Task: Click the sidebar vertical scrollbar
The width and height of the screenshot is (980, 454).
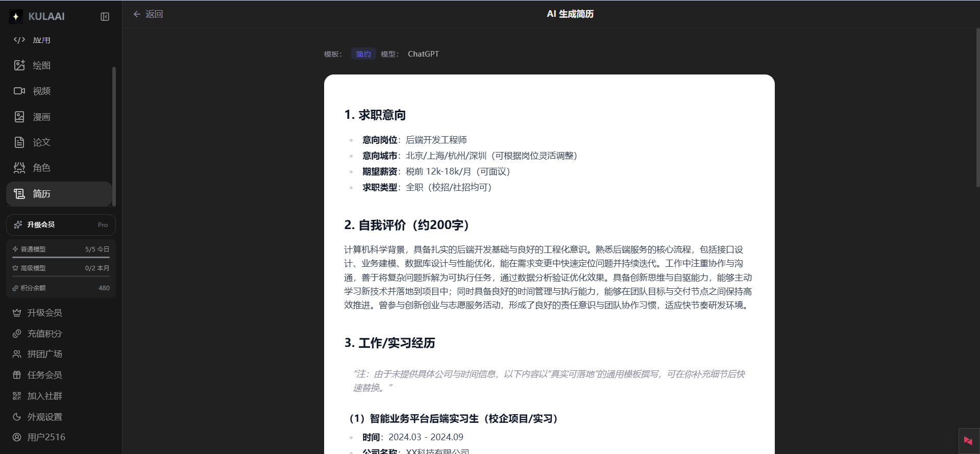Action: pyautogui.click(x=114, y=136)
